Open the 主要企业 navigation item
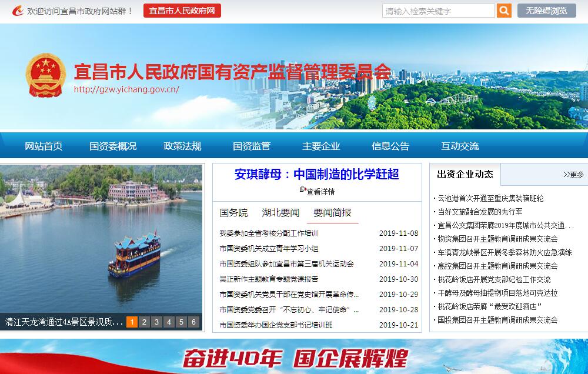This screenshot has width=588, height=374. (x=321, y=146)
